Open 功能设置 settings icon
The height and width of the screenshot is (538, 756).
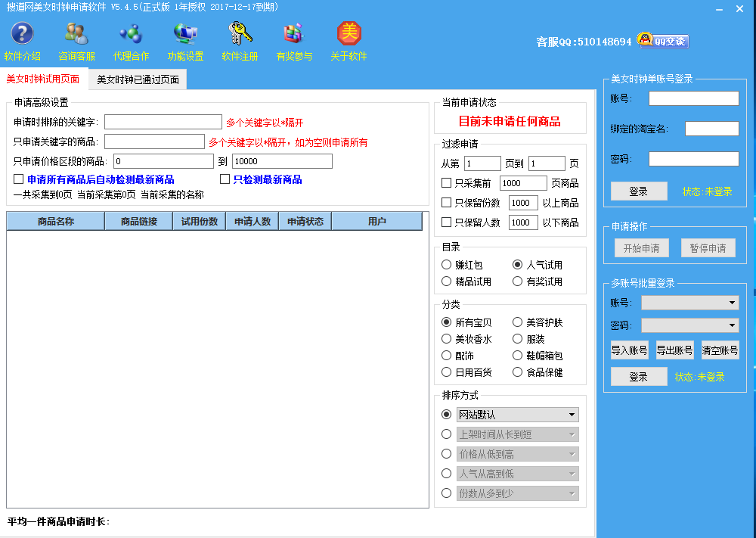point(185,34)
